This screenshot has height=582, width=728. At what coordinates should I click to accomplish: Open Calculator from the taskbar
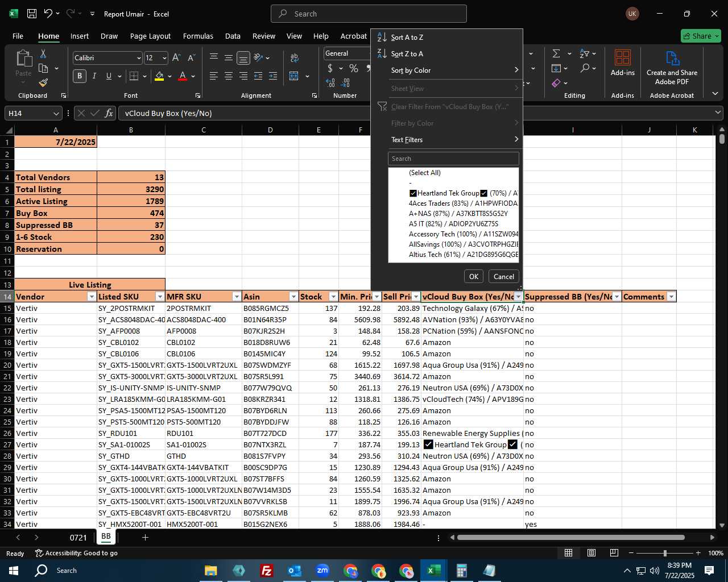(x=461, y=570)
